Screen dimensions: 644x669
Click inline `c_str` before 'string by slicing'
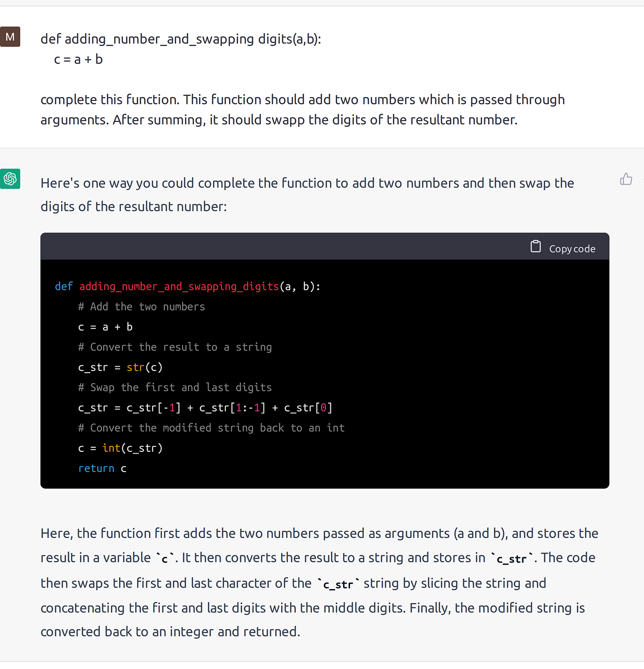pyautogui.click(x=338, y=584)
